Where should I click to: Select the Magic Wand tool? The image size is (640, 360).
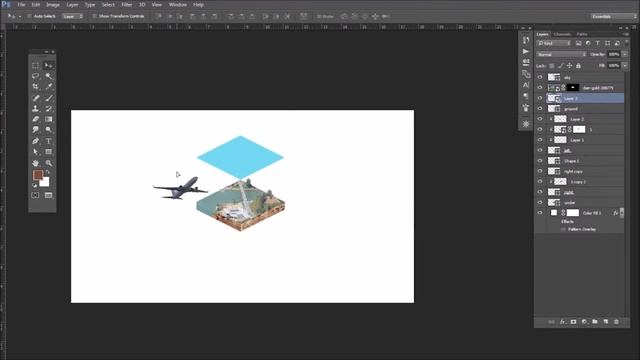49,76
